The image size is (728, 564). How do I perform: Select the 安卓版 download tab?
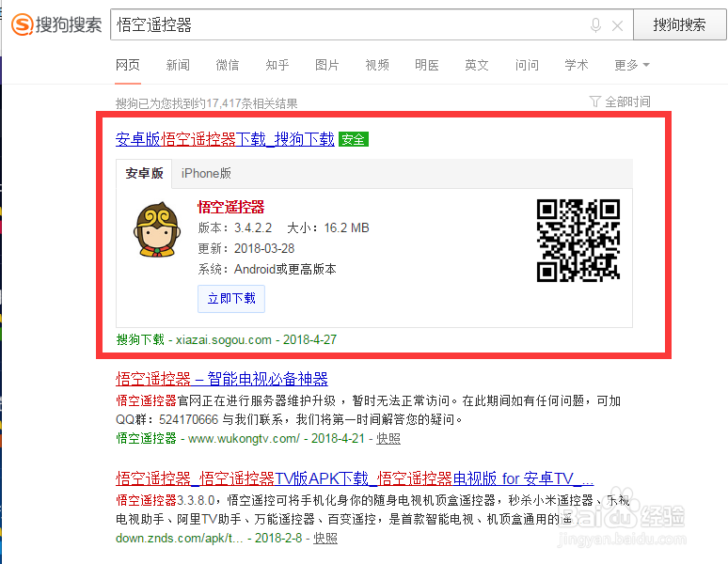pos(144,174)
